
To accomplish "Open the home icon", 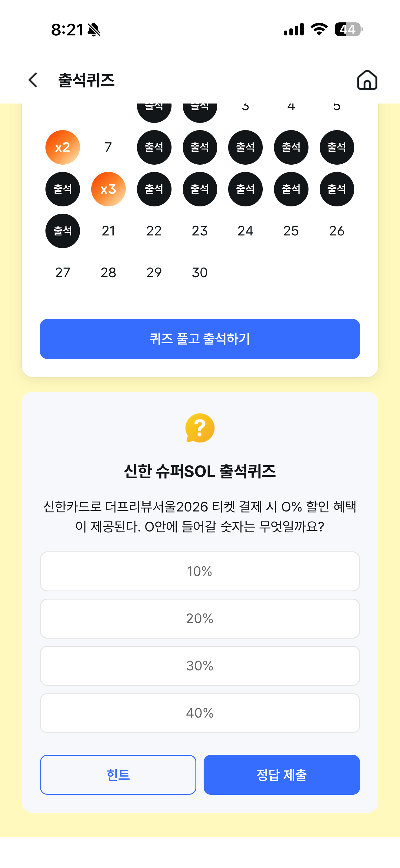I will point(367,80).
